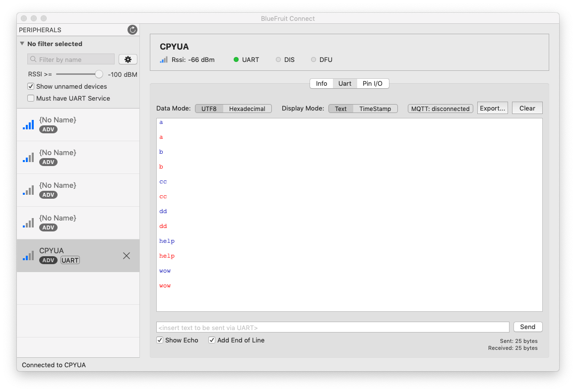Collapse the No filter selected section
The height and width of the screenshot is (392, 576).
click(22, 44)
